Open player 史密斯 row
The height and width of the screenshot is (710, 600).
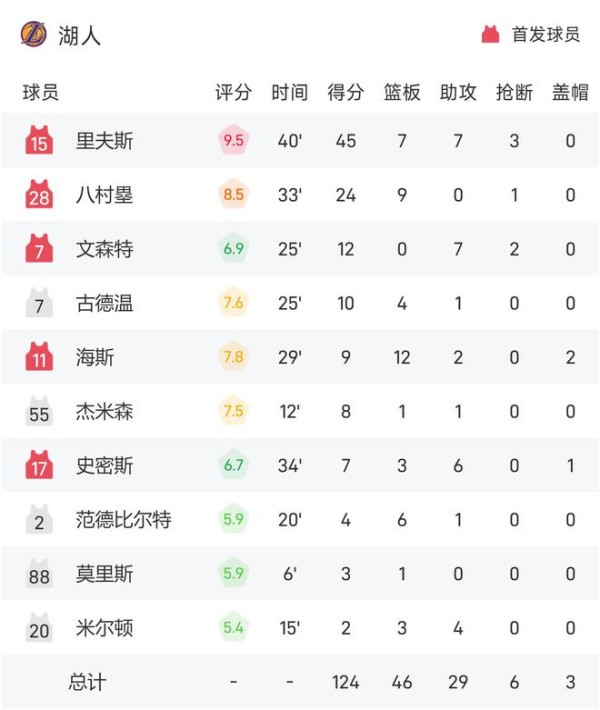pyautogui.click(x=300, y=465)
